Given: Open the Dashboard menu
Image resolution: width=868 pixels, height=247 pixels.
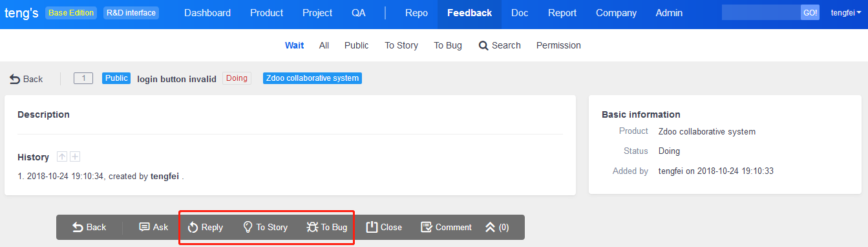Looking at the screenshot, I should click(x=207, y=13).
